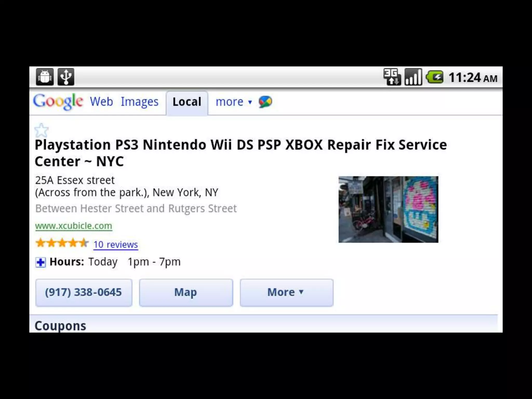Open the top 'more' dropdown menu
Image resolution: width=532 pixels, height=399 pixels.
[x=234, y=102]
